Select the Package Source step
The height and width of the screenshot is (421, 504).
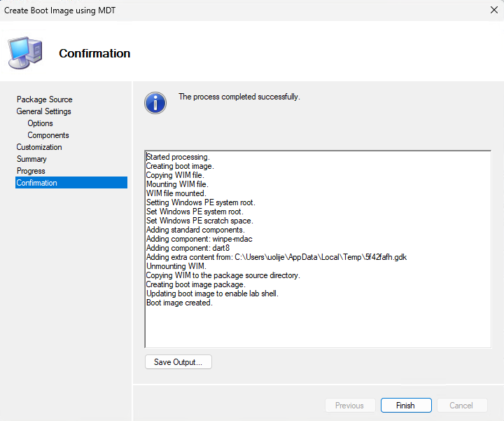[45, 99]
